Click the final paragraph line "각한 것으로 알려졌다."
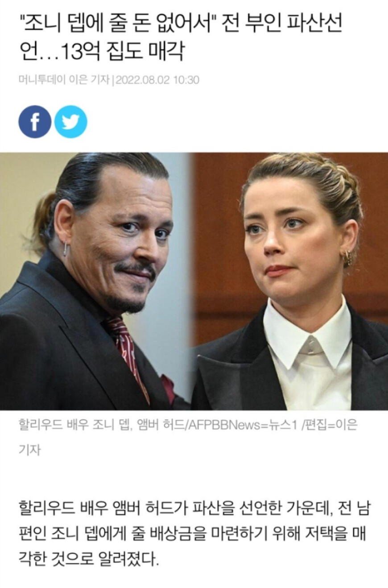 coord(89,558)
